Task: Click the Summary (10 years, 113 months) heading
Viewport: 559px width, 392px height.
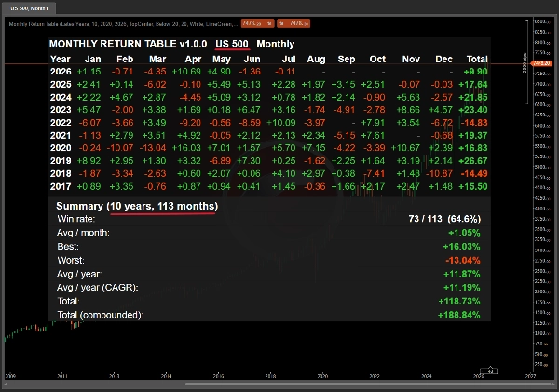Action: point(137,207)
